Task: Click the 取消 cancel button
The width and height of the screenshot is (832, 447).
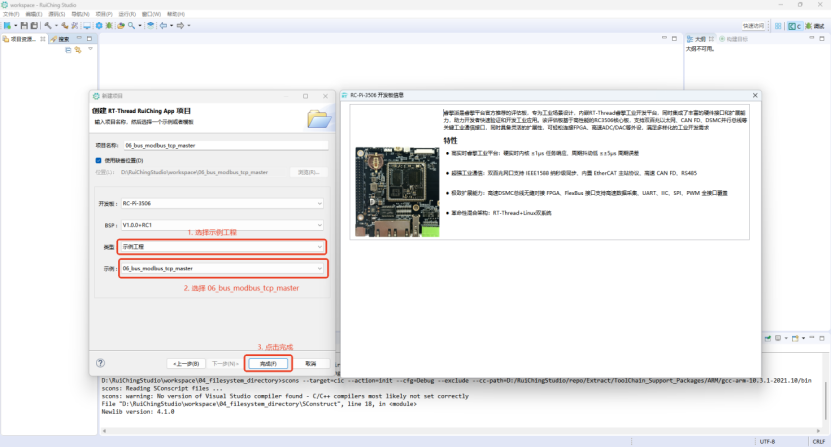Action: (x=311, y=363)
